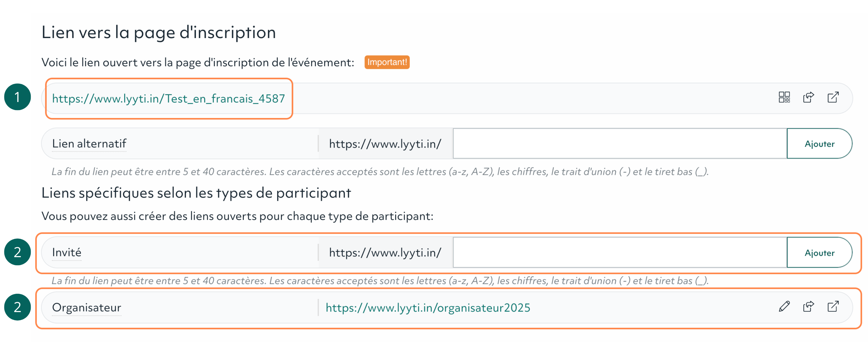Click text "Voici le lien ouvert vers la page d'inscription"
868x342 pixels.
point(163,63)
